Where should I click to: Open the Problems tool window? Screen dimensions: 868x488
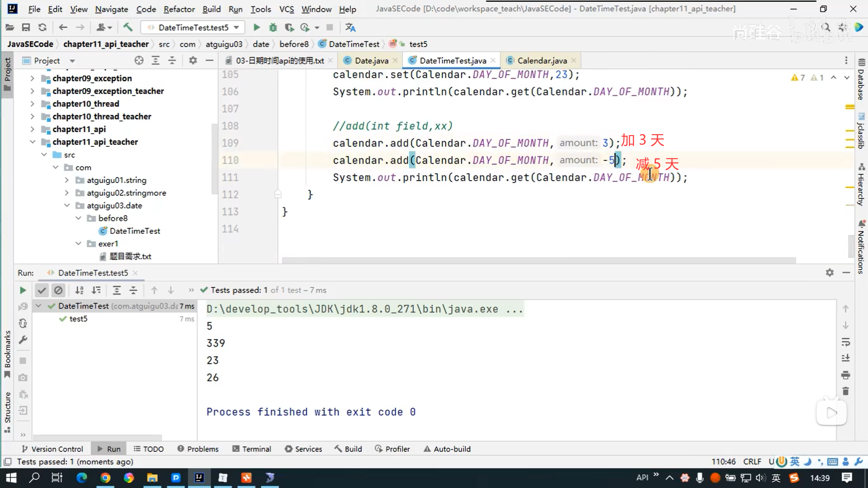[198, 449]
